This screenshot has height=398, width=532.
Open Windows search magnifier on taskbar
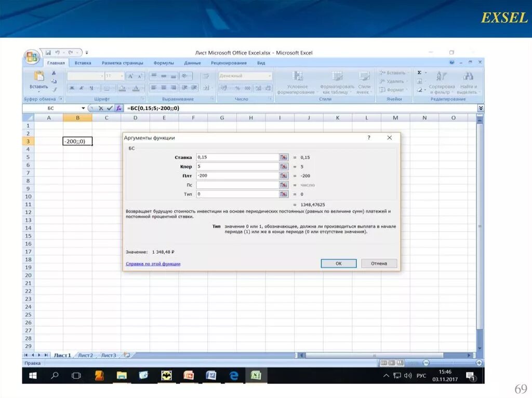54,375
